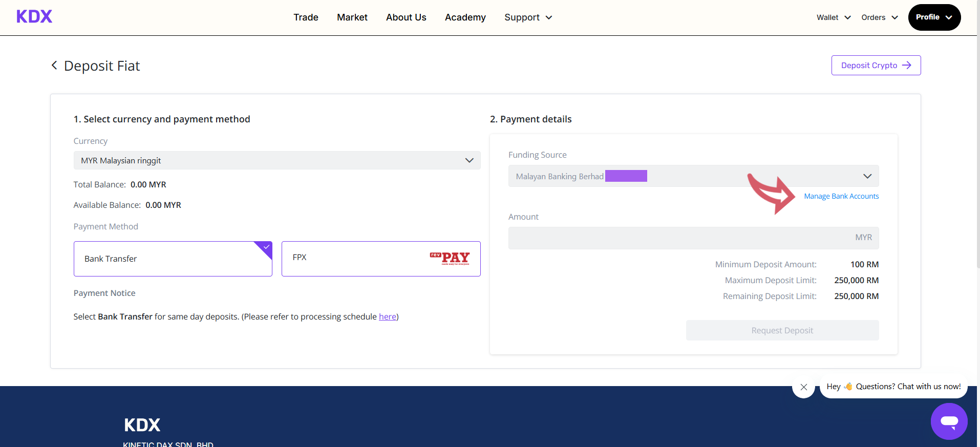Viewport: 980px width, 447px height.
Task: Open the Funding Source dropdown
Action: pos(693,176)
